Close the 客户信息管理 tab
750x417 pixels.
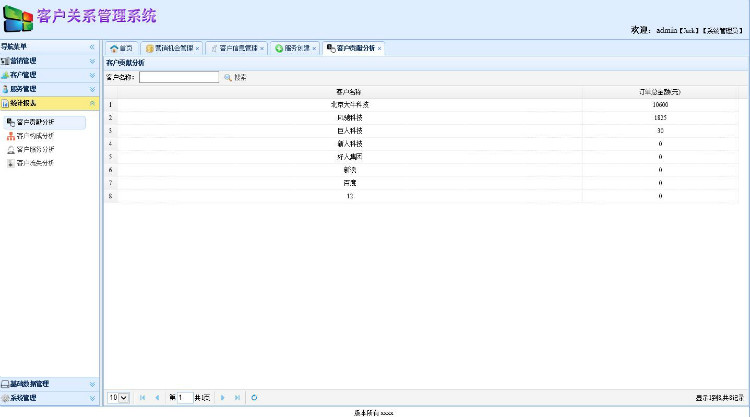tap(262, 48)
